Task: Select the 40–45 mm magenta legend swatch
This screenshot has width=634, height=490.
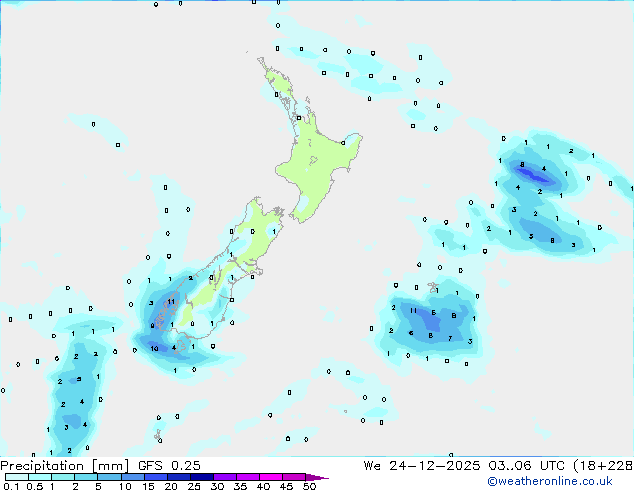Action: point(271,477)
